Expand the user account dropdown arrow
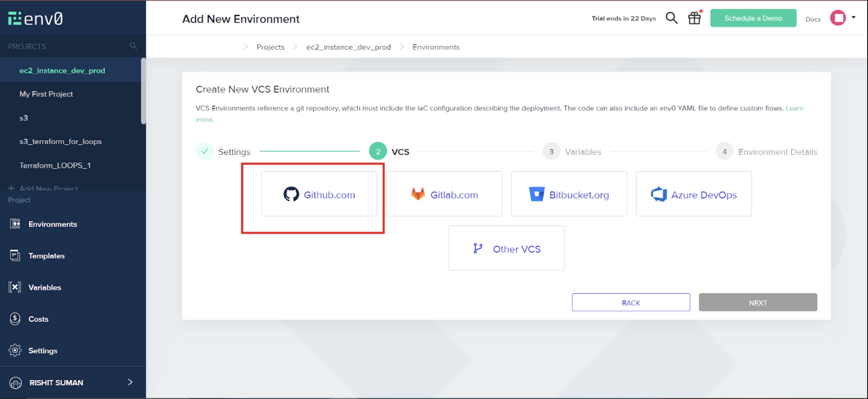The height and width of the screenshot is (399, 868). click(x=854, y=17)
